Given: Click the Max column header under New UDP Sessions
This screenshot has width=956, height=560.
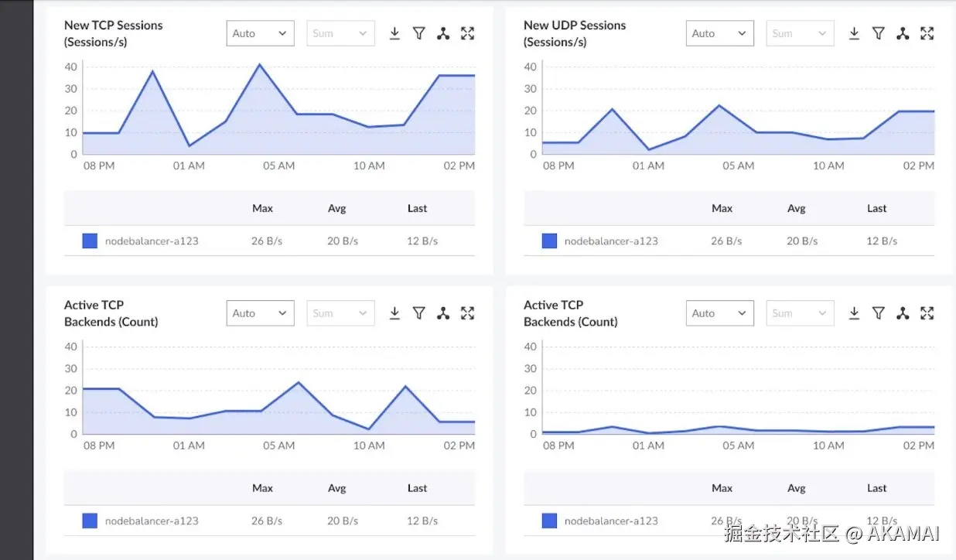Looking at the screenshot, I should click(722, 208).
